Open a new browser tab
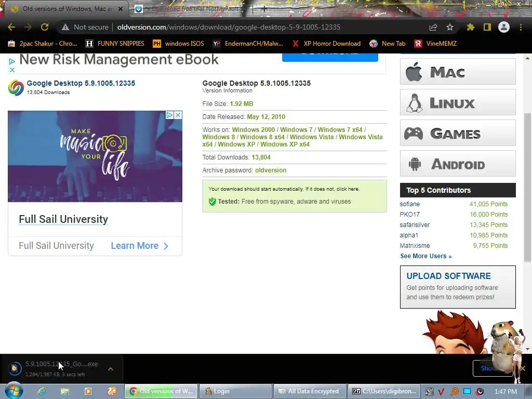The height and width of the screenshot is (399, 532). point(264,9)
